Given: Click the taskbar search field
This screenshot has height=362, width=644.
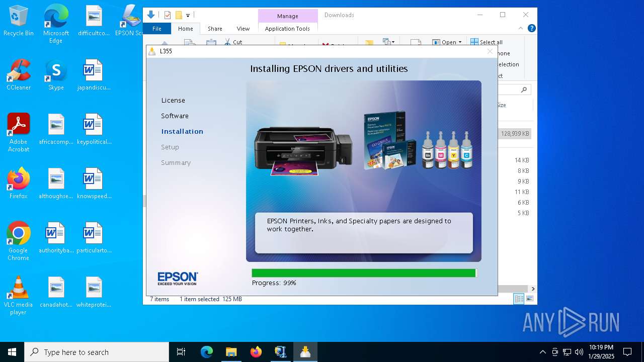Looking at the screenshot, I should (97, 352).
